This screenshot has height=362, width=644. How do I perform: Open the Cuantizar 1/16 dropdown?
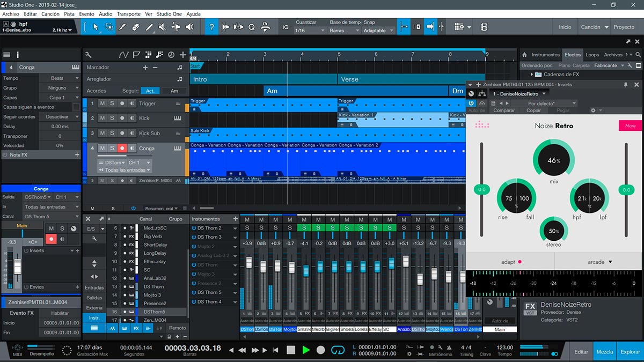click(310, 31)
